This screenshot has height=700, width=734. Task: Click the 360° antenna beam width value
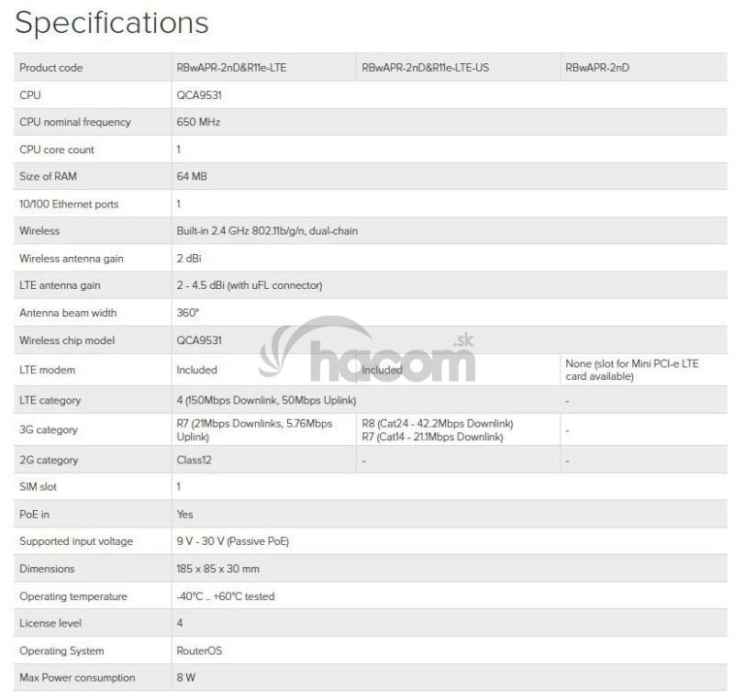click(x=188, y=313)
